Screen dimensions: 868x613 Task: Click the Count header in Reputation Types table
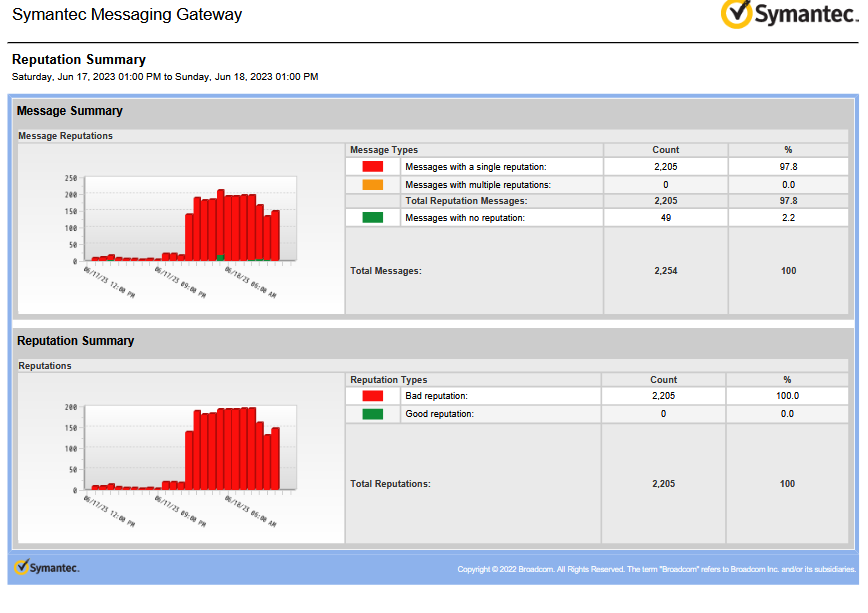663,379
